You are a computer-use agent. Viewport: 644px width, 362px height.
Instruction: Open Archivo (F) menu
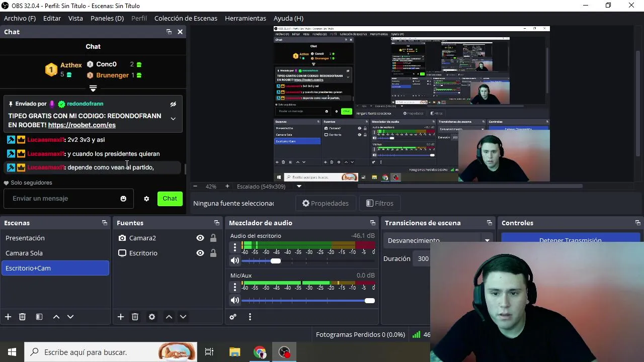(20, 18)
